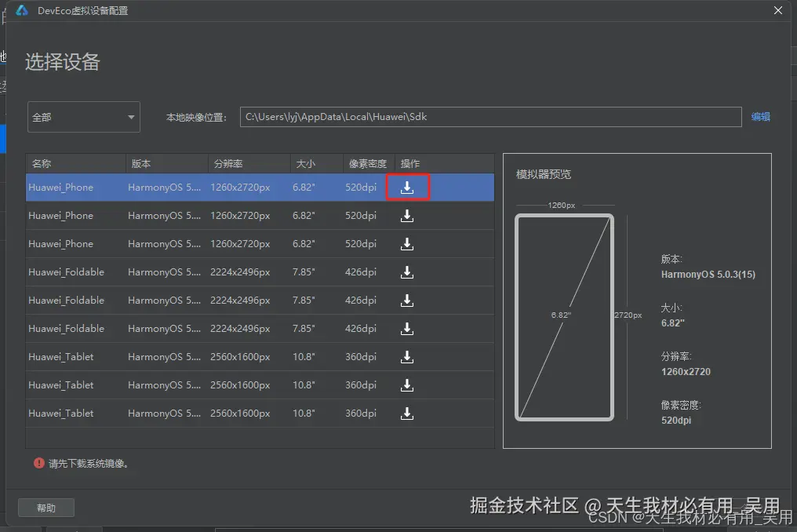Close the DevEco虚拟设备配置 dialog

[777, 10]
